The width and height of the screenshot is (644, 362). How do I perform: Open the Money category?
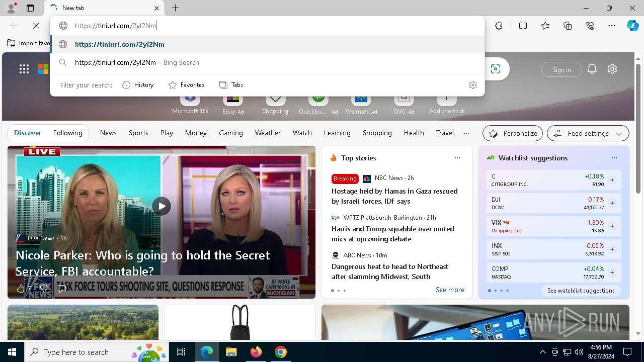(196, 133)
